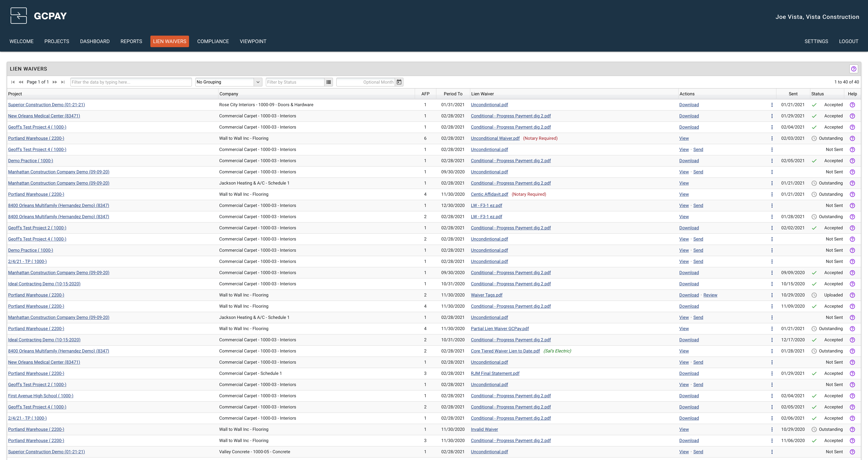This screenshot has width=868, height=460.
Task: Go to first page pagination icon
Action: (13, 82)
